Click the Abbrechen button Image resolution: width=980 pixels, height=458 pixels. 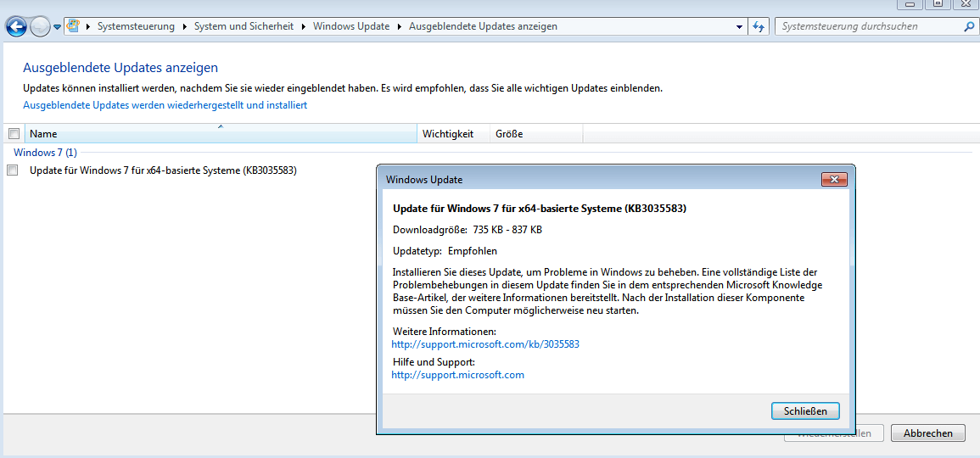pyautogui.click(x=928, y=433)
